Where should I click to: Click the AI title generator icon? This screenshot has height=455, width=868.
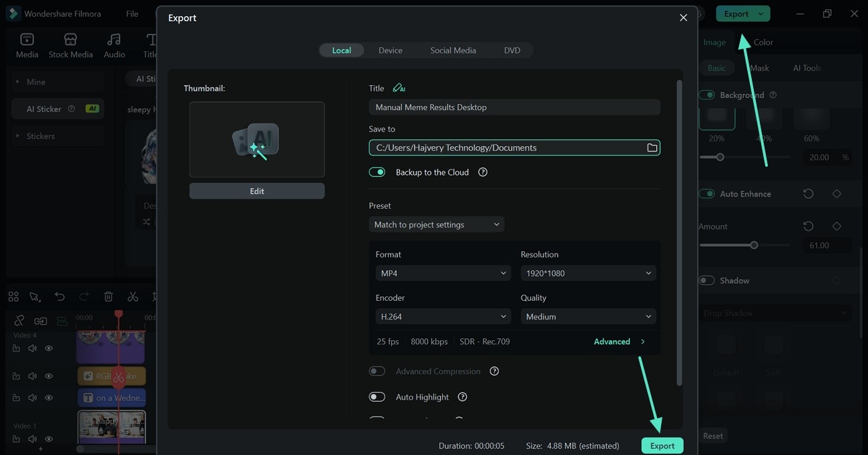[x=399, y=88]
